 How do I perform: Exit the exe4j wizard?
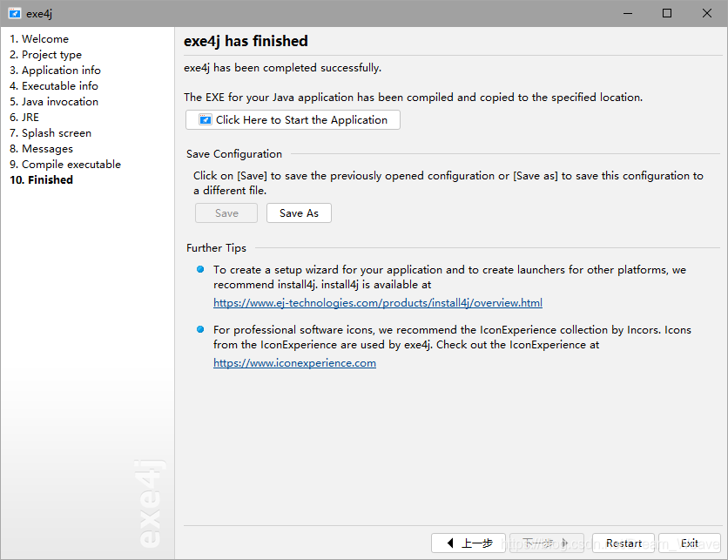coord(689,543)
